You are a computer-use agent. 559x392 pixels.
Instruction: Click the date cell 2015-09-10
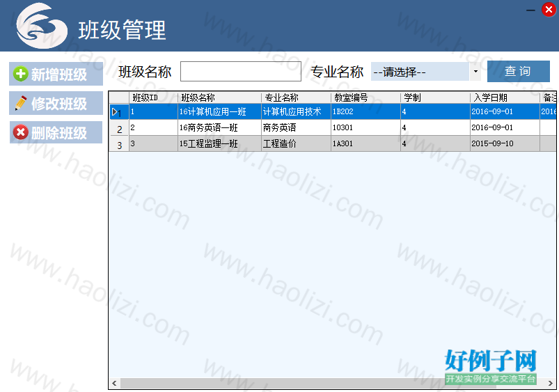[x=505, y=143]
